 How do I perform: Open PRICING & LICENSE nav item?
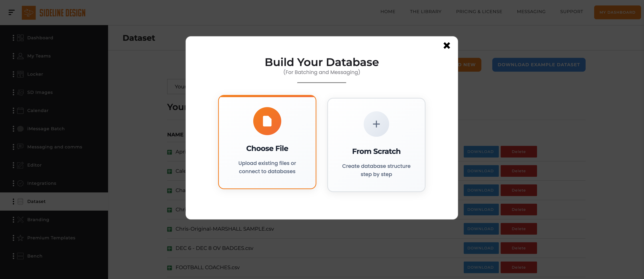pos(479,12)
